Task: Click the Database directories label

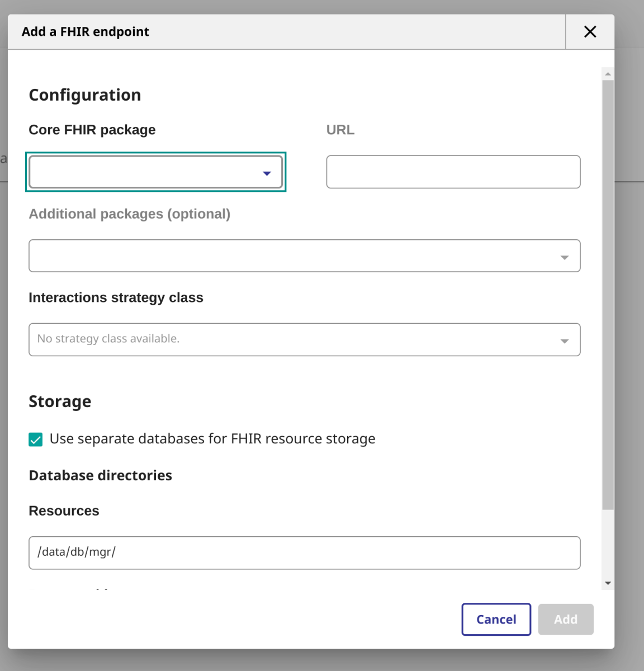Action: [x=101, y=475]
